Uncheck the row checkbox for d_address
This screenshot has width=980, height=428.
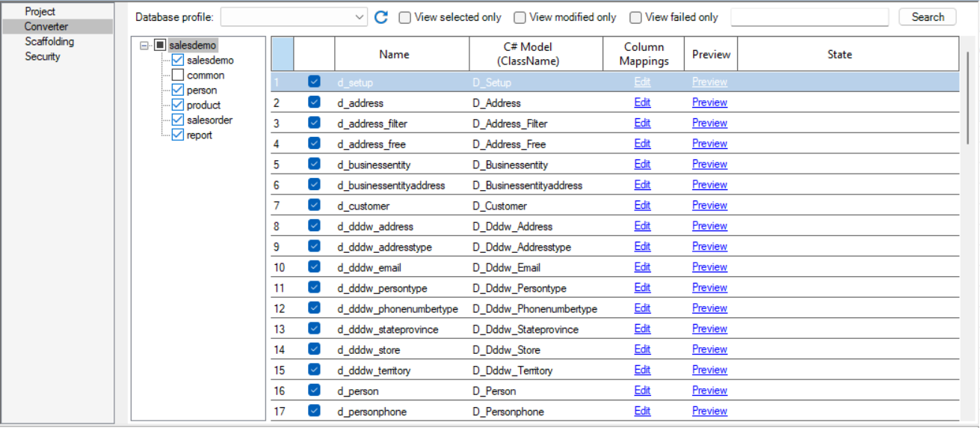click(314, 103)
